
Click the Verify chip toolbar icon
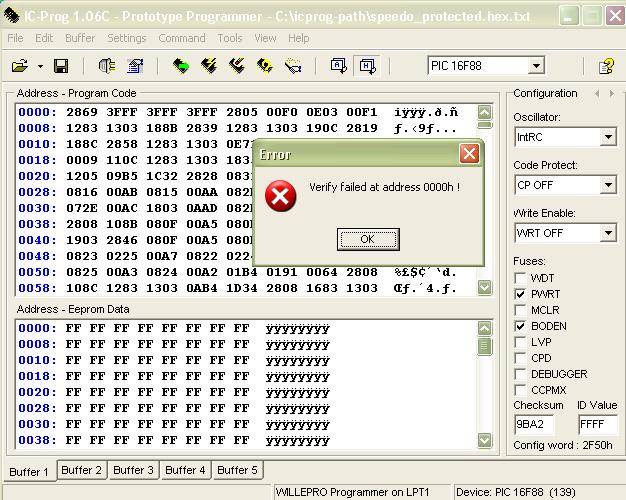pyautogui.click(x=265, y=66)
